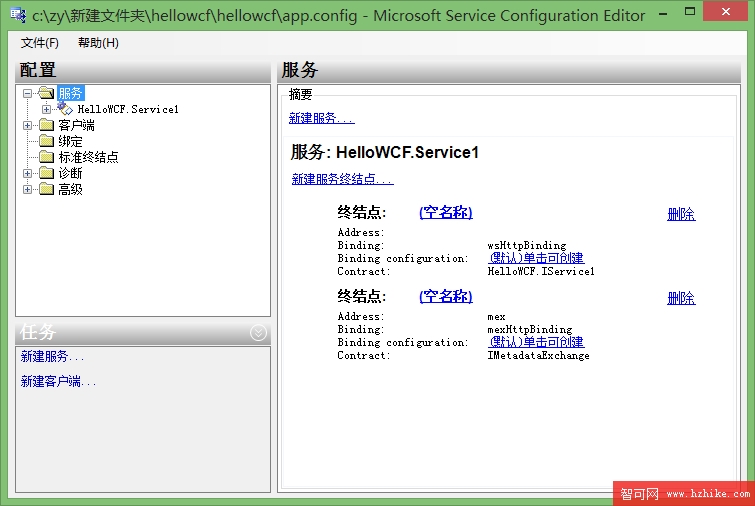Click the 客户端 folder icon
Screen dimensions: 755x506
pos(46,125)
